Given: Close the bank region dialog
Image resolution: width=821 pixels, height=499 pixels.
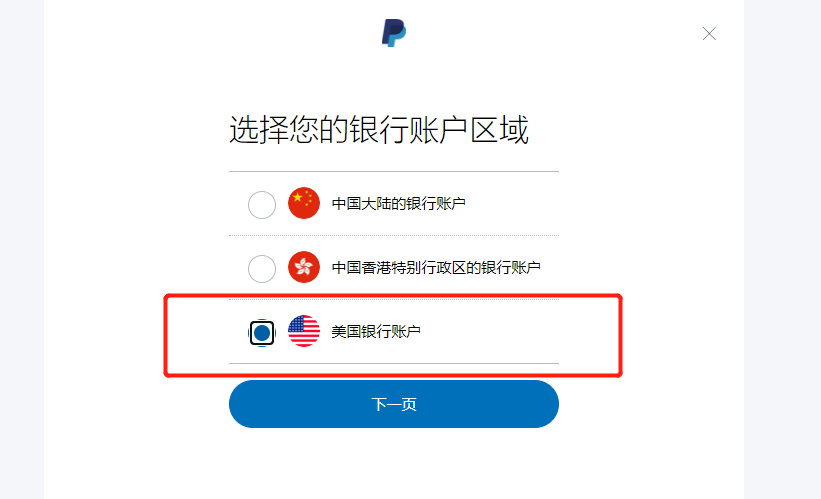Looking at the screenshot, I should click(709, 34).
